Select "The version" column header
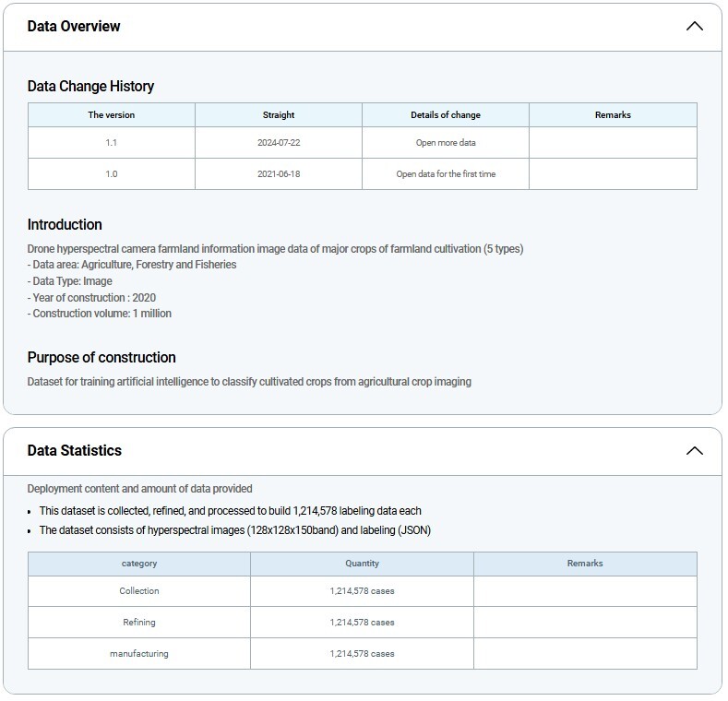The image size is (728, 701). pyautogui.click(x=112, y=115)
